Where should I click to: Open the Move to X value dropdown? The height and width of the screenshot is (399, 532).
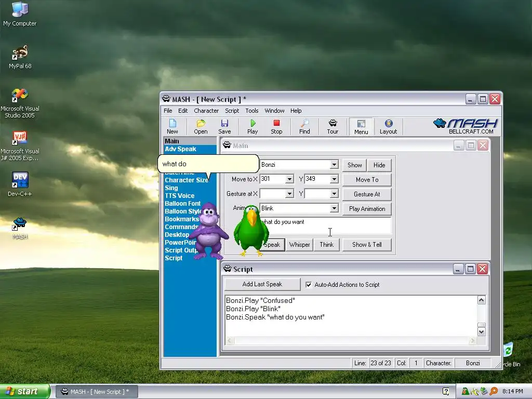(289, 179)
